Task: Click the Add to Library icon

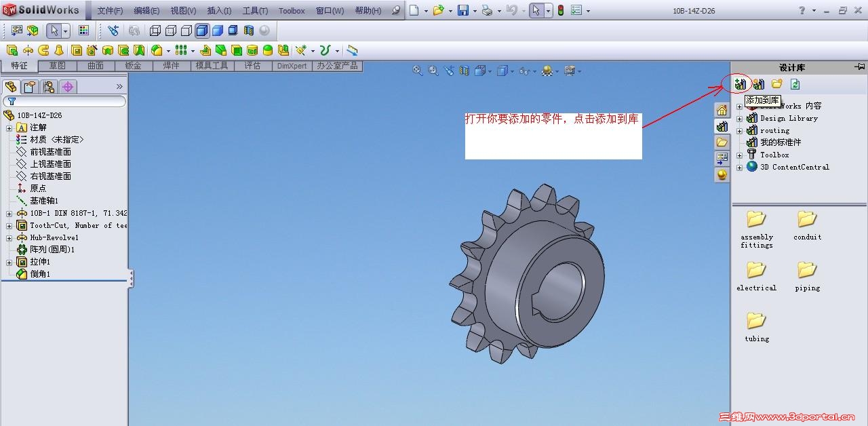Action: point(740,84)
